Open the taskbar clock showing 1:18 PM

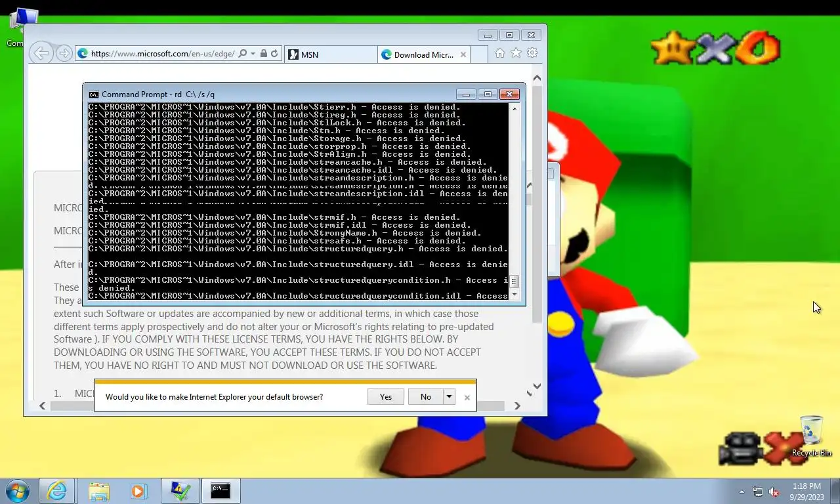[807, 492]
